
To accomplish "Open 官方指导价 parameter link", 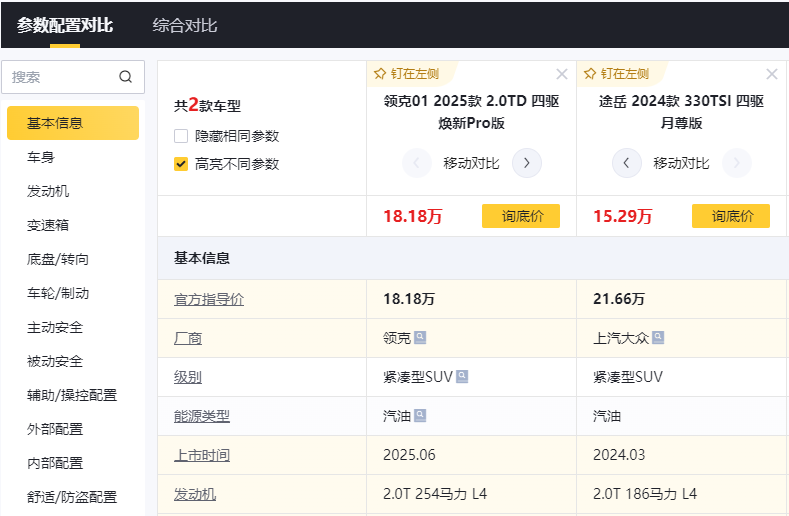I will click(x=209, y=300).
